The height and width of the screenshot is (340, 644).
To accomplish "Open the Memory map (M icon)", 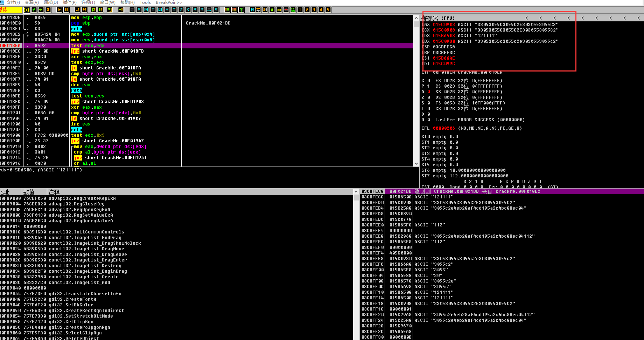I will (146, 10).
